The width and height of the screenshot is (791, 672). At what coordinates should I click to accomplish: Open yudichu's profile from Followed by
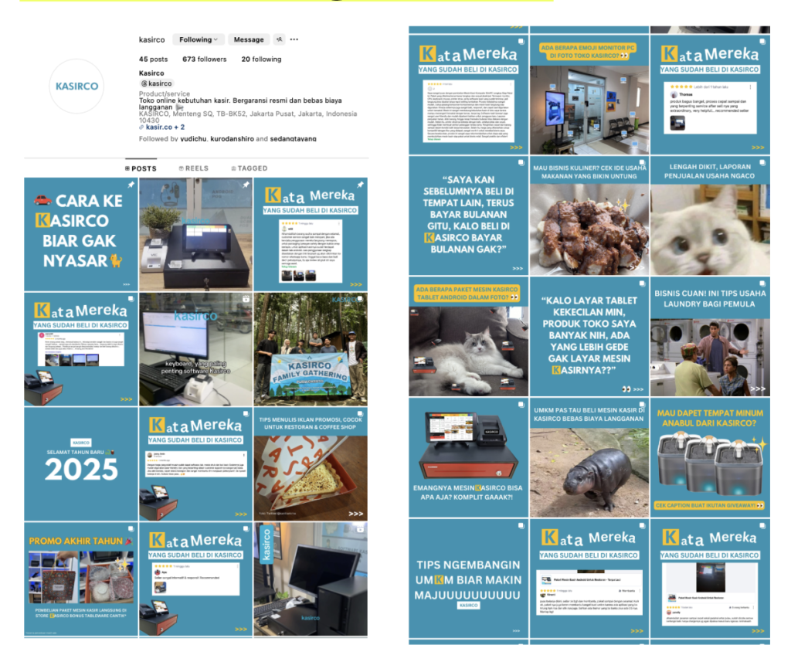[193, 139]
